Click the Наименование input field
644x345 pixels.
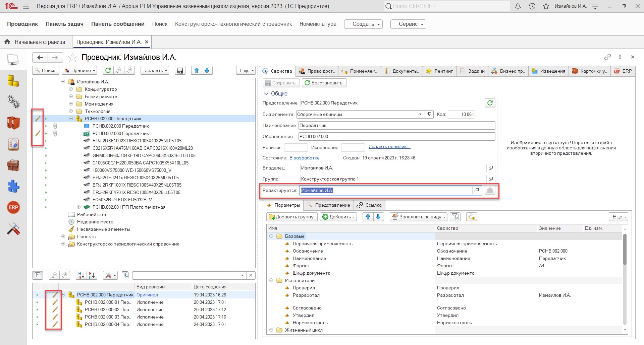397,125
